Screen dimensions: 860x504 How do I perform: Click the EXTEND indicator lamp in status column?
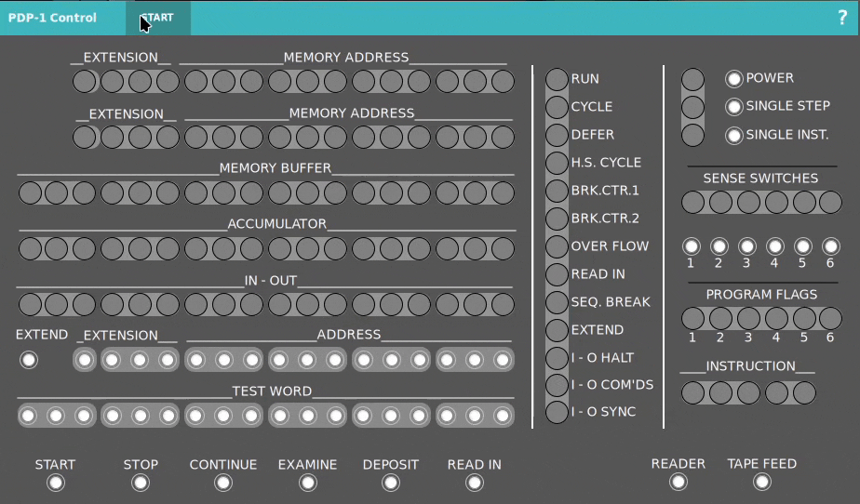click(x=557, y=330)
